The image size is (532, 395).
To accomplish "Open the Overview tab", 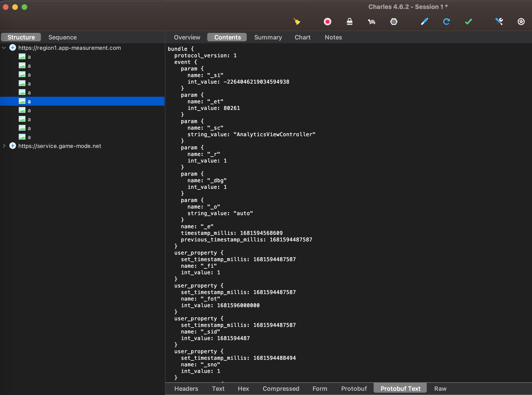I will [x=187, y=37].
